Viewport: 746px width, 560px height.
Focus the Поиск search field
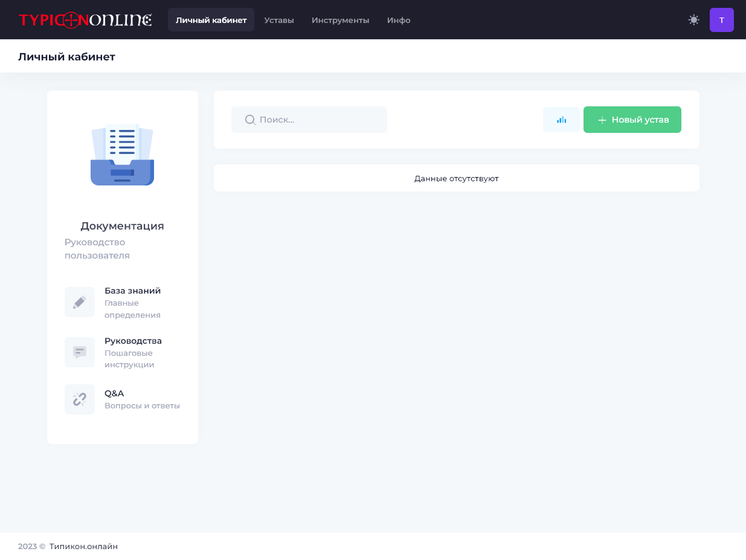coord(309,120)
